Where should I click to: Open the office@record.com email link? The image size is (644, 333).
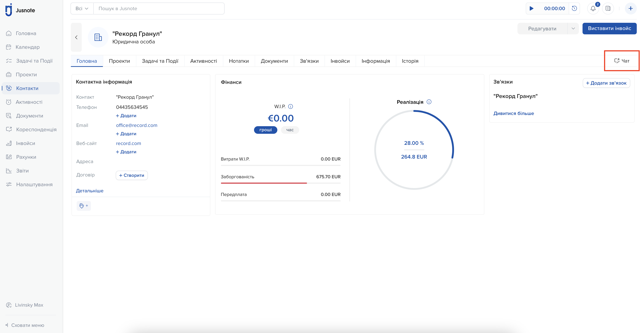tap(137, 125)
